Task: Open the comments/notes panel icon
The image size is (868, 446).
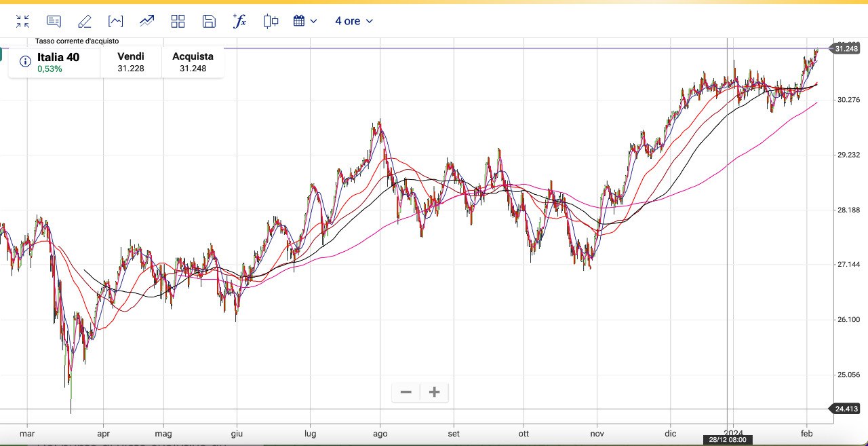Action: [x=54, y=21]
